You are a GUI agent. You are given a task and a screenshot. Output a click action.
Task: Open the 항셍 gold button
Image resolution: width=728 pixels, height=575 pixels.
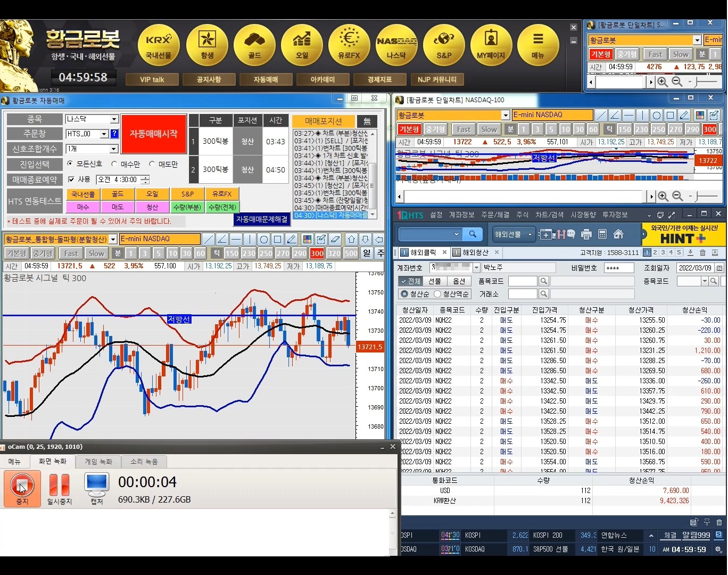point(207,46)
